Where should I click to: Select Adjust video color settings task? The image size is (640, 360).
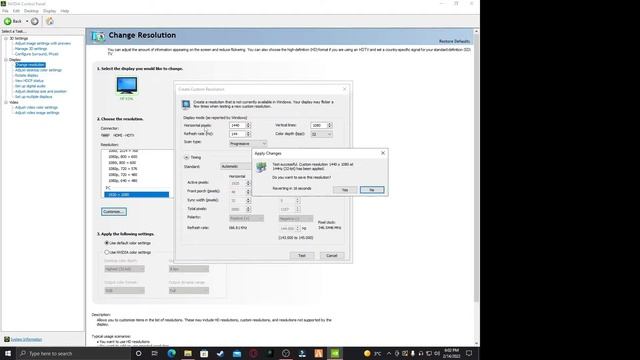pos(36,107)
